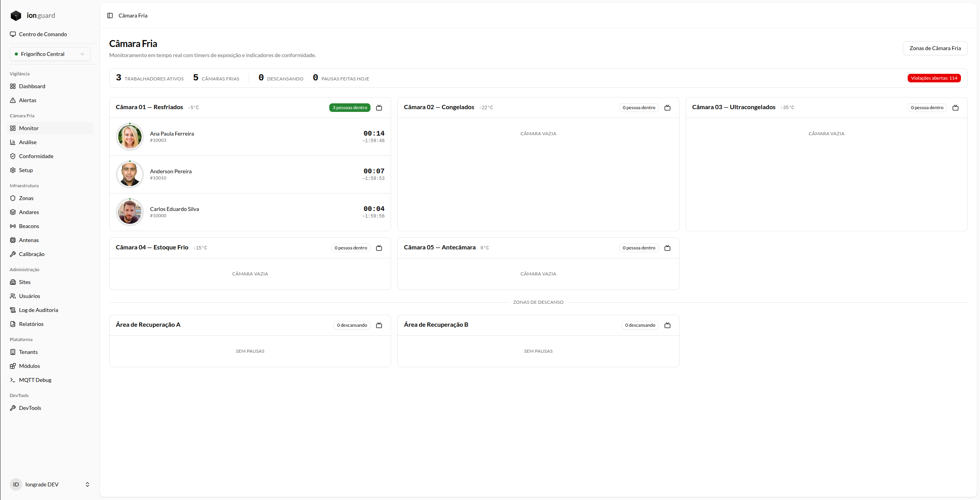Click Câmara 04 — Estoque Frio title
Image resolution: width=980 pixels, height=500 pixels.
[x=152, y=247]
